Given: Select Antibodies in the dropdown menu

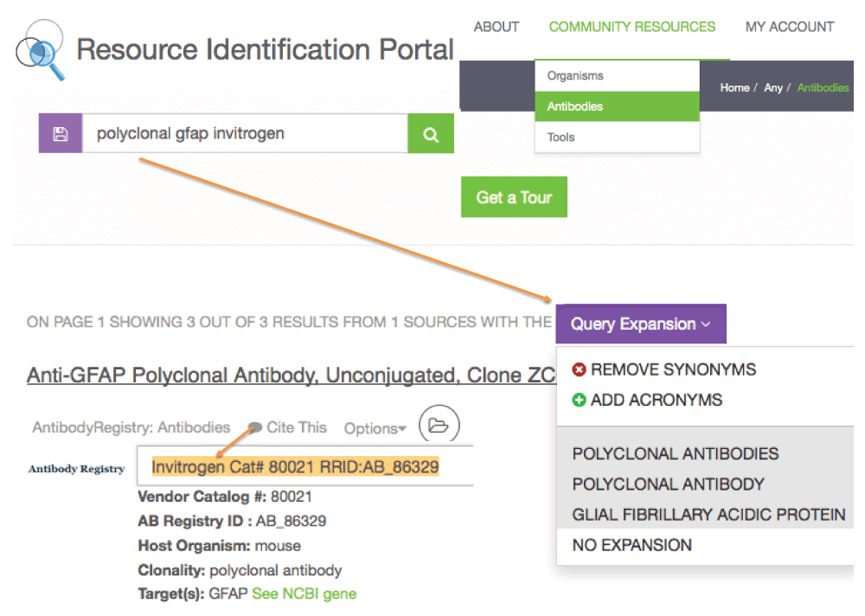Looking at the screenshot, I should click(x=617, y=106).
